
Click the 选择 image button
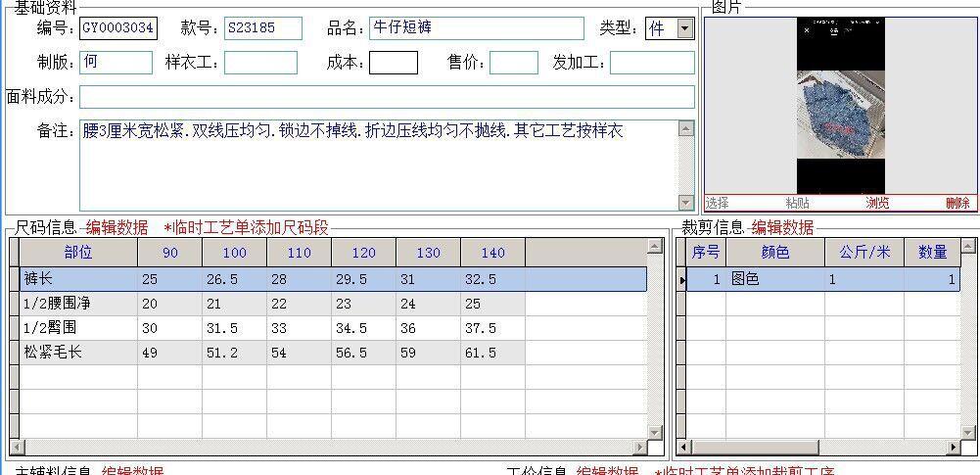click(x=718, y=203)
